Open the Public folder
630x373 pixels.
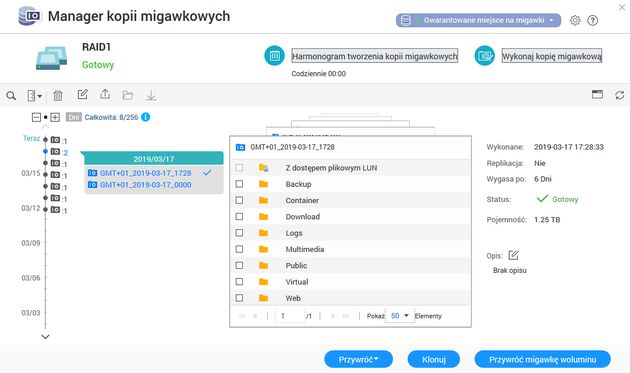point(296,266)
